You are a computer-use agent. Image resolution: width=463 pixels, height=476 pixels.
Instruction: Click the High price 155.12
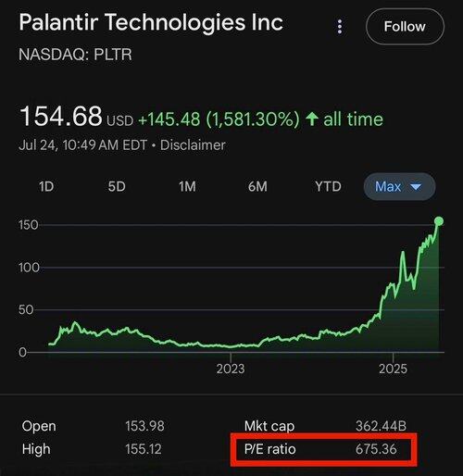click(x=144, y=449)
